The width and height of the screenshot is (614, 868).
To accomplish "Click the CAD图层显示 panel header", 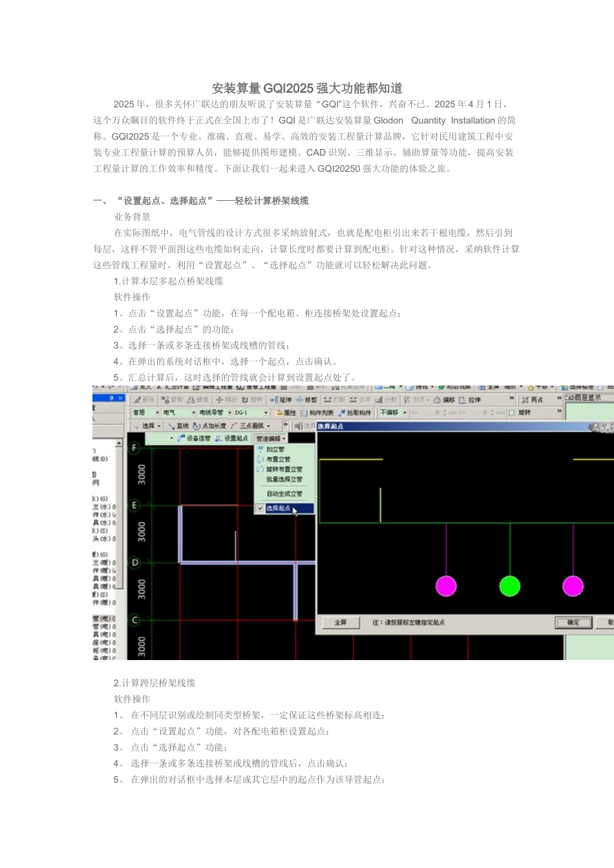I will [x=589, y=398].
